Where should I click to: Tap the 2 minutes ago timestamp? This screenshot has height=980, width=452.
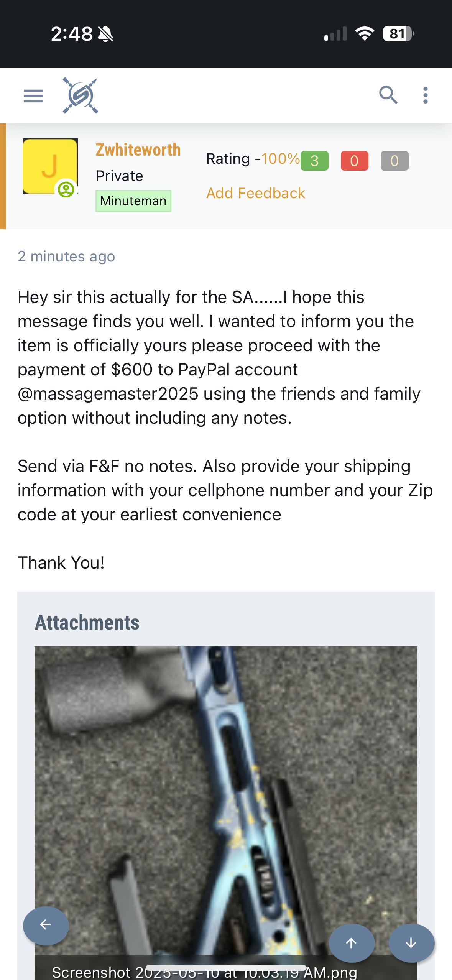click(66, 257)
